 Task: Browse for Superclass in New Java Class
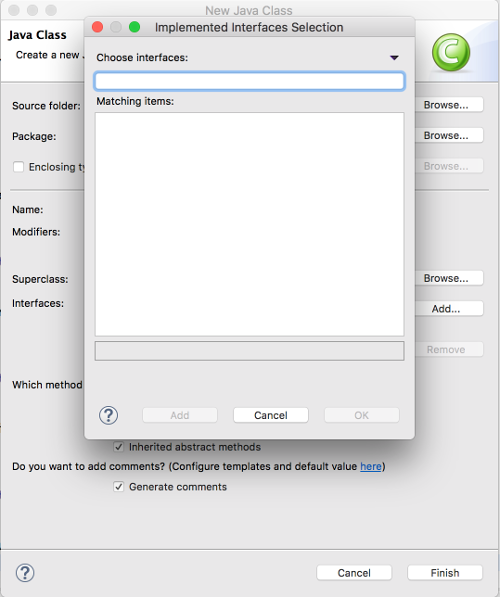(x=449, y=278)
